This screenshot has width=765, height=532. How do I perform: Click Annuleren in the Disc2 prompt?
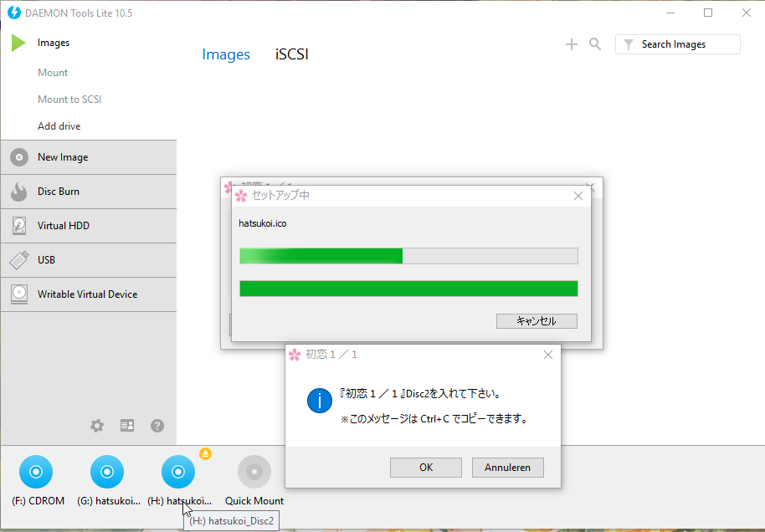(x=508, y=467)
